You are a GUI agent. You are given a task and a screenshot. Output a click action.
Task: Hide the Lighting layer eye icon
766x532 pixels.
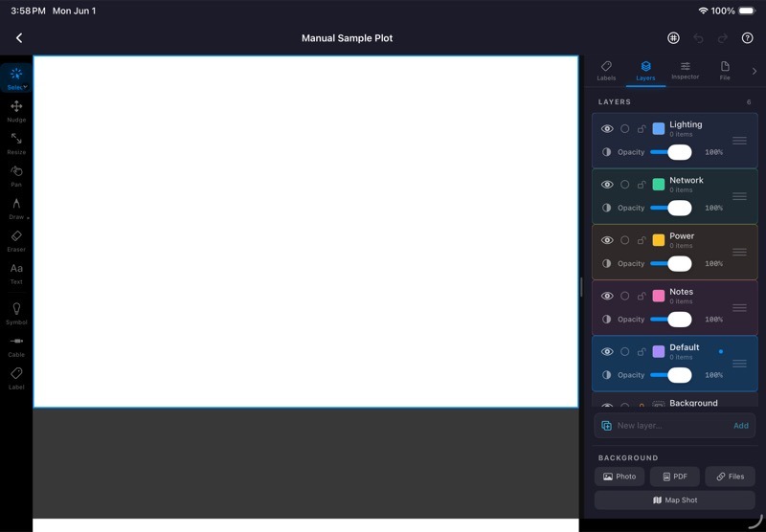click(x=607, y=129)
